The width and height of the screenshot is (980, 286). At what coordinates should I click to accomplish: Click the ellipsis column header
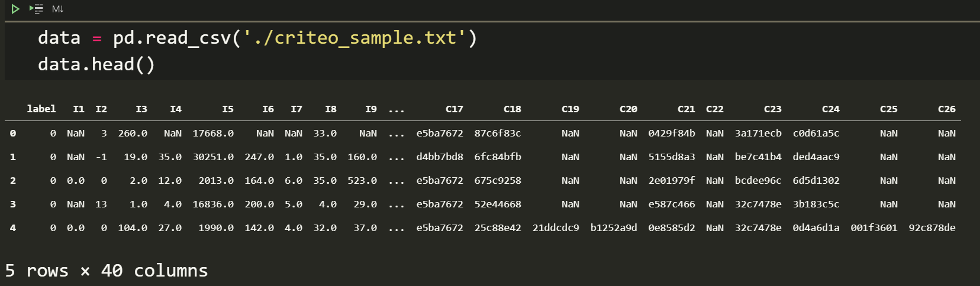coord(396,110)
